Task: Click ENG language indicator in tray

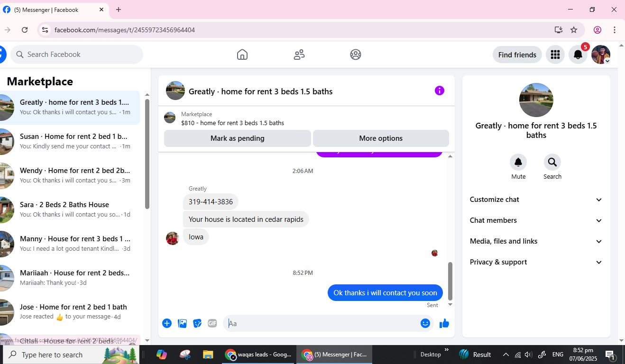Action: point(558,355)
